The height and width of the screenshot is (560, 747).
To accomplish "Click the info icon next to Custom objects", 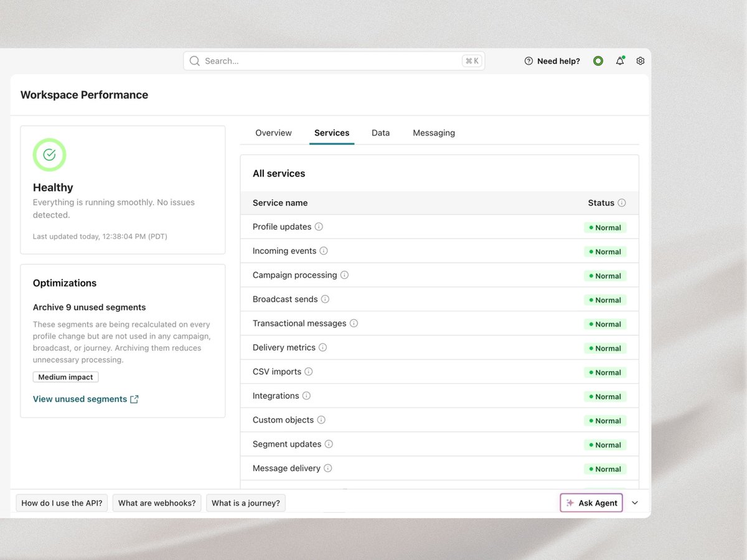I will tap(321, 420).
